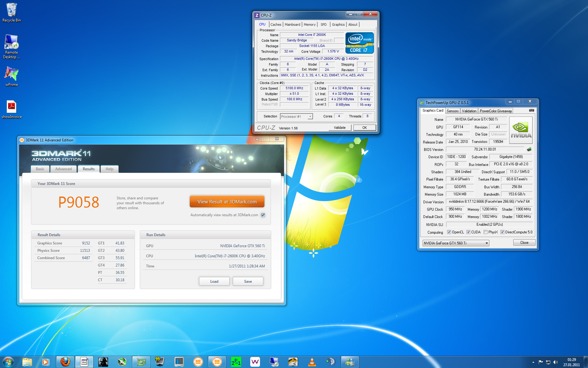
Task: Open Windows Explorer from taskbar
Action: (27, 362)
